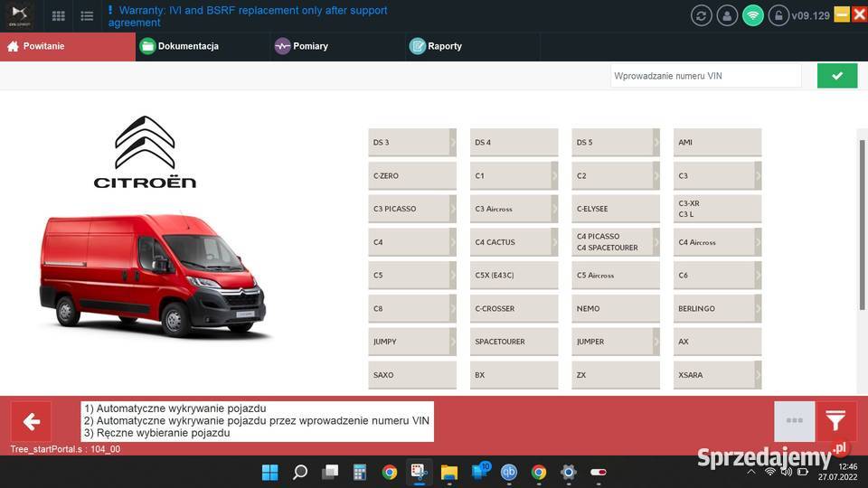Screen dimensions: 868x488
Task: Click the padlock unlock icon
Action: coord(778,15)
